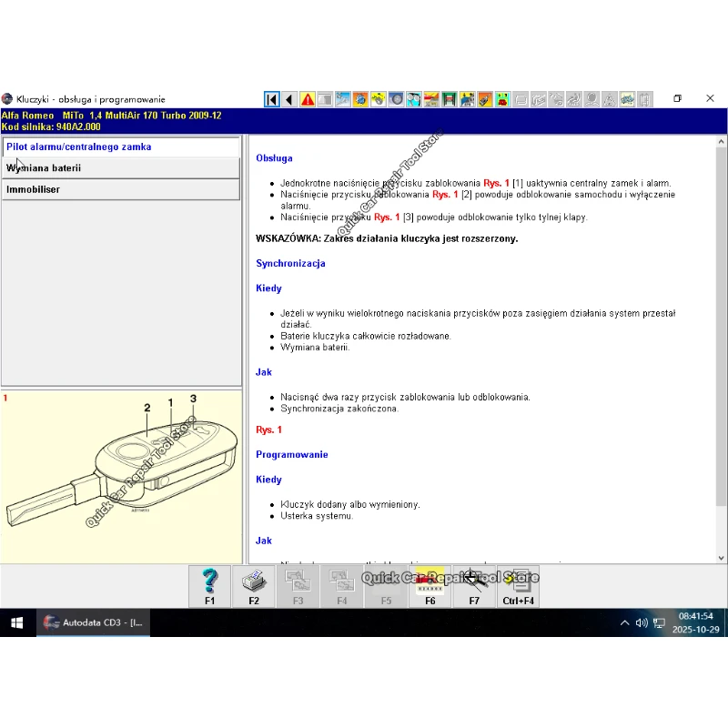Open the round tire/wheel toolbar icon

coord(396,99)
